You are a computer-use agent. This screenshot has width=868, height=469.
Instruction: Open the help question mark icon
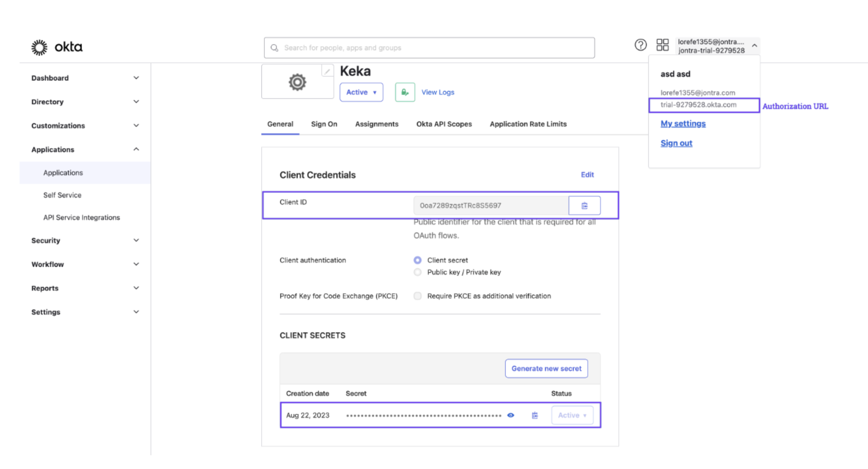(x=640, y=45)
